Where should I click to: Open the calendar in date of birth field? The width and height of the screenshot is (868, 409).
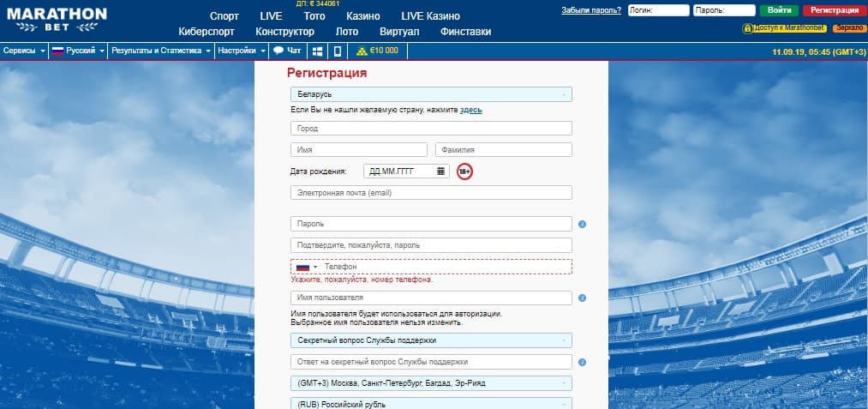[x=441, y=171]
